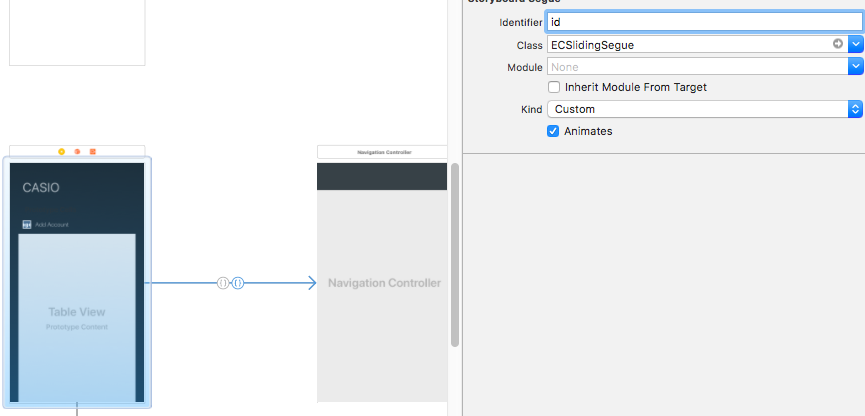This screenshot has height=416, width=865.
Task: Click the jump-to-class arrow in Class field
Action: 837,44
